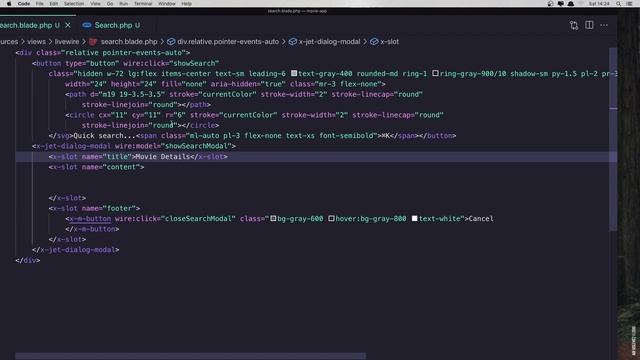
Task: Click the x-slot name="footer" line
Action: point(94,209)
